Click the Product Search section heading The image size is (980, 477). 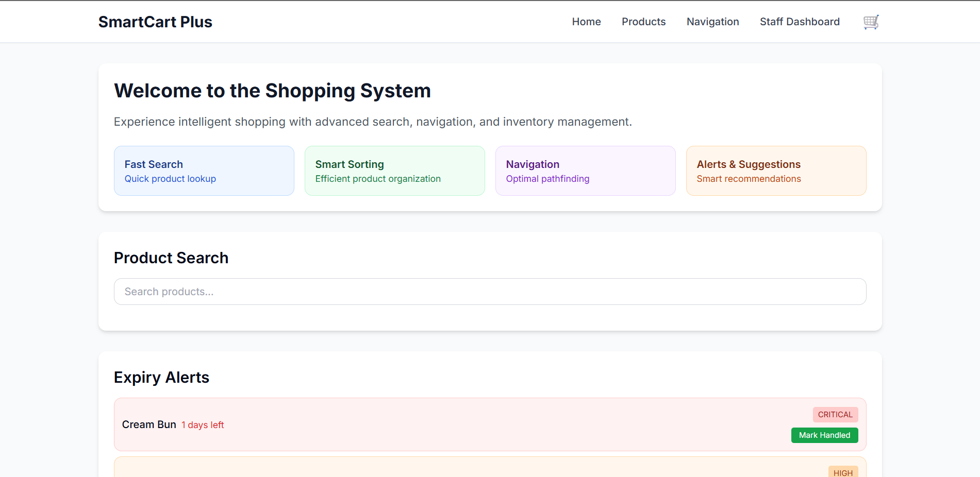(171, 258)
